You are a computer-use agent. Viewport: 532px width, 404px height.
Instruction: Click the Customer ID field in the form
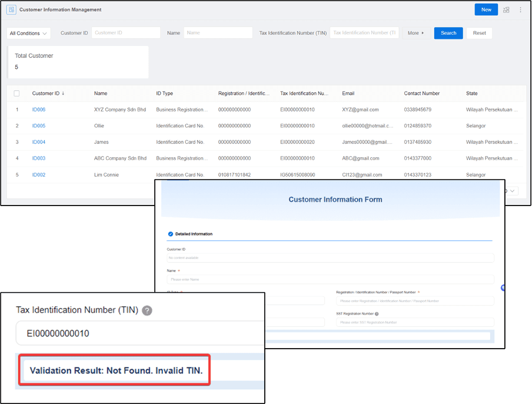point(331,258)
